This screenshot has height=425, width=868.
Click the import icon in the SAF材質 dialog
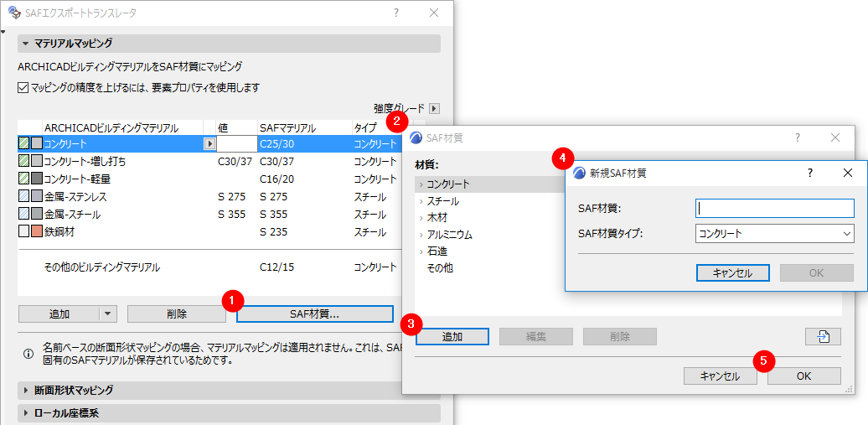point(823,336)
